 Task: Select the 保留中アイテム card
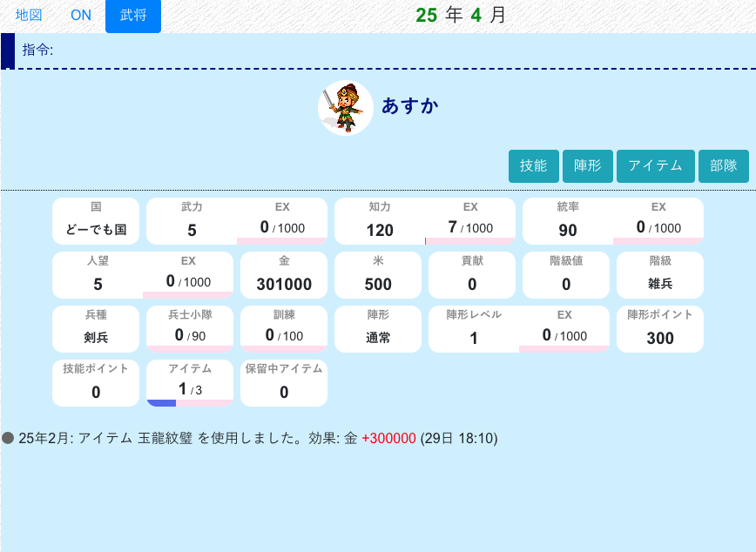(284, 383)
